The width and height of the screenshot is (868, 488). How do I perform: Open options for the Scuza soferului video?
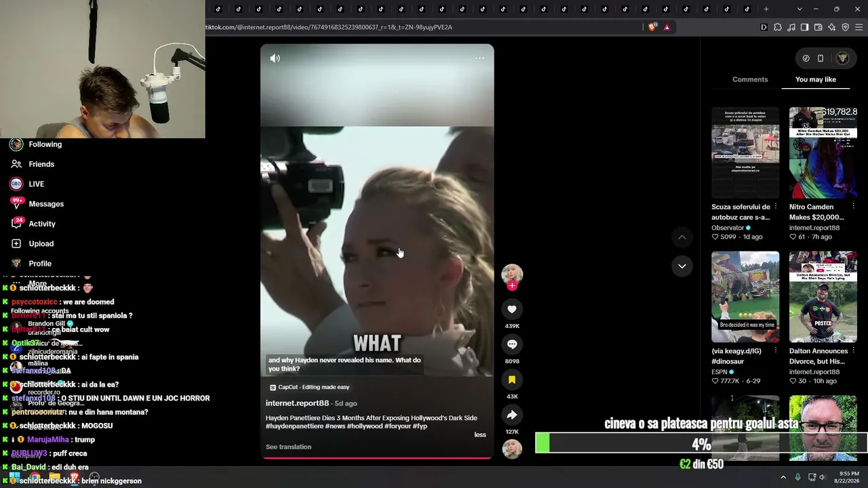[776, 207]
